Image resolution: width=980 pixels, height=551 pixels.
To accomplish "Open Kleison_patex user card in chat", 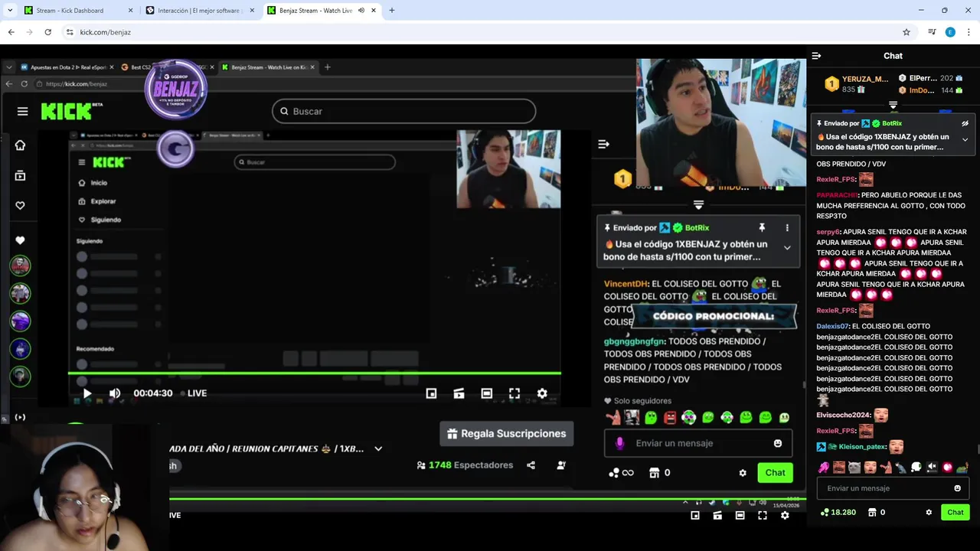I will (x=862, y=447).
